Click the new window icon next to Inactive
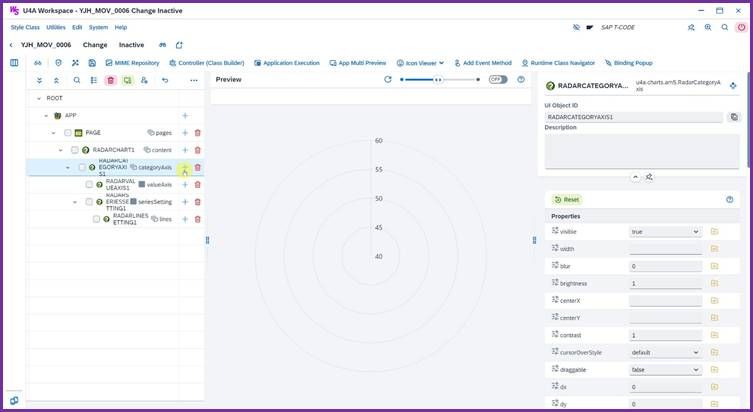The width and height of the screenshot is (753, 412). click(179, 45)
